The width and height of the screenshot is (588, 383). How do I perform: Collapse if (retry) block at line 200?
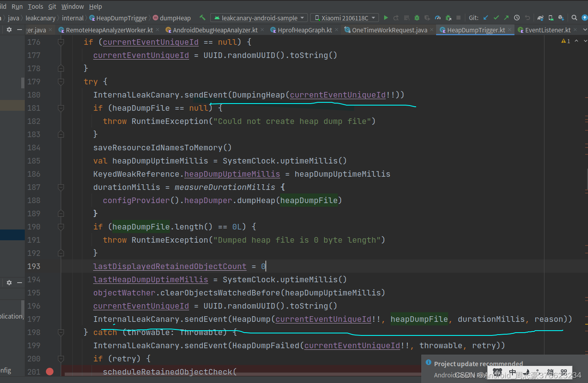point(61,359)
